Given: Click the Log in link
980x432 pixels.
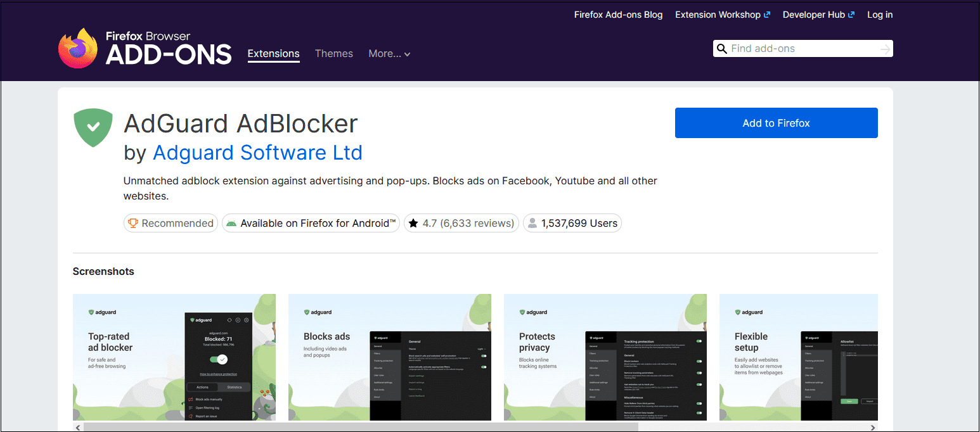Looking at the screenshot, I should pos(880,14).
